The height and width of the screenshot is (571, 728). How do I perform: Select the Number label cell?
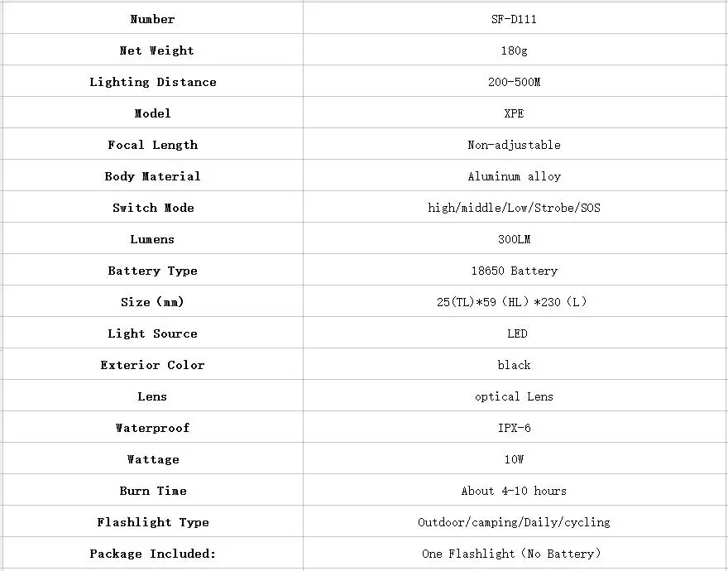click(153, 18)
